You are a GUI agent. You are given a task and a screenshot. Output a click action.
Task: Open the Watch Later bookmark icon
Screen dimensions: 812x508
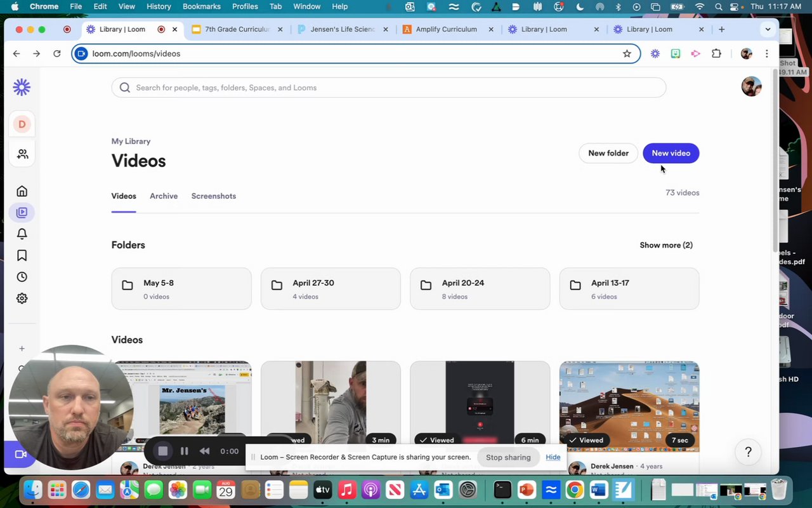22,255
